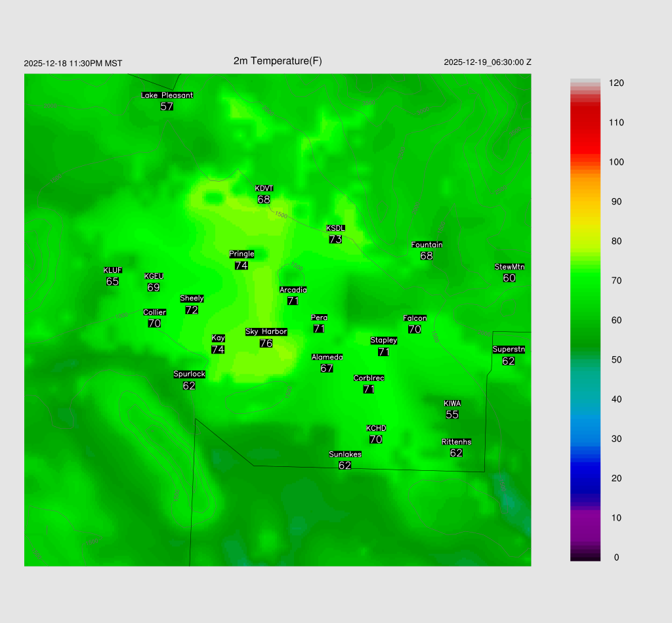The width and height of the screenshot is (672, 623).
Task: Click the Fountain station label
Action: (427, 245)
